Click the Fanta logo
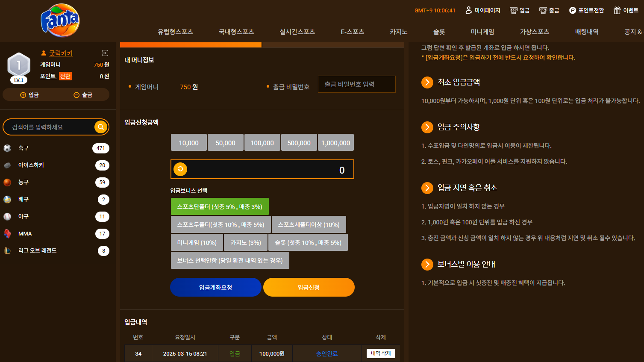 60,21
